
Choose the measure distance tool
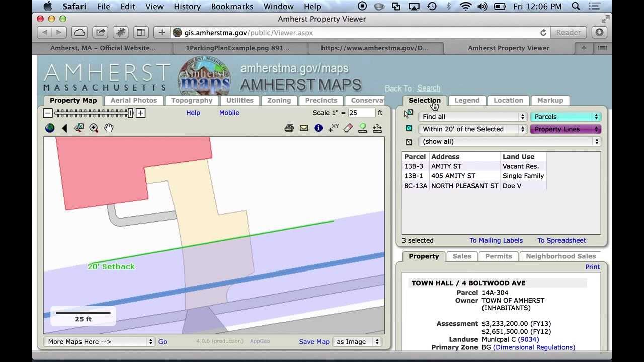coord(377,128)
